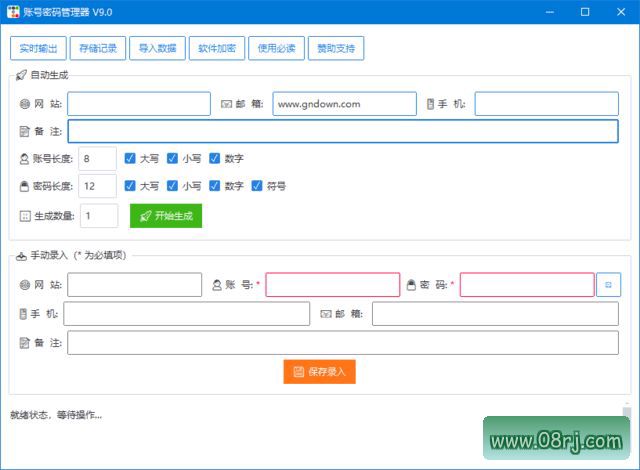This screenshot has height=470, width=640.
Task: Click the rocket icon on 开始生成 button
Action: coord(145,216)
